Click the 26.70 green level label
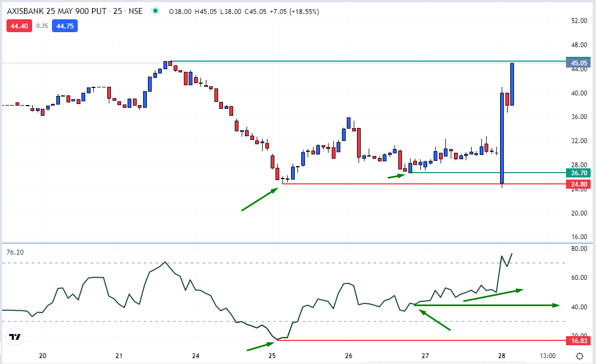This screenshot has width=596, height=364. click(x=578, y=173)
